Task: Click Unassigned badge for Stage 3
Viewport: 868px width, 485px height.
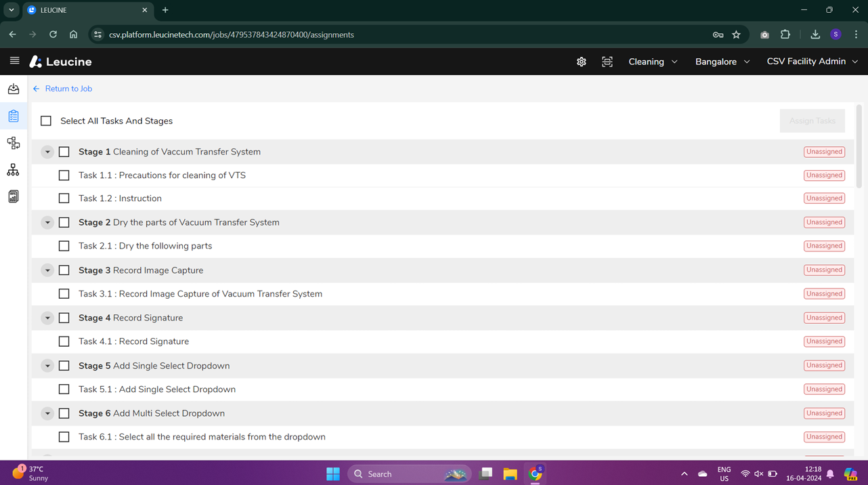Action: [x=824, y=270]
